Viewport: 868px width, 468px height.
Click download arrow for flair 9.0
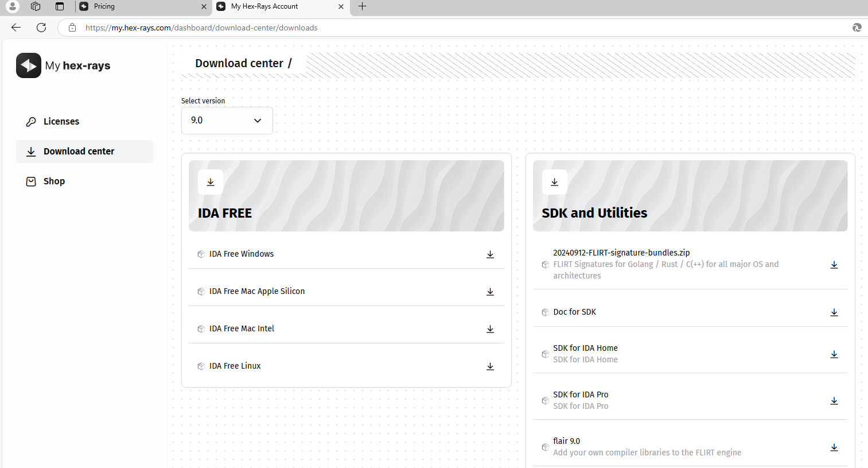coord(834,447)
